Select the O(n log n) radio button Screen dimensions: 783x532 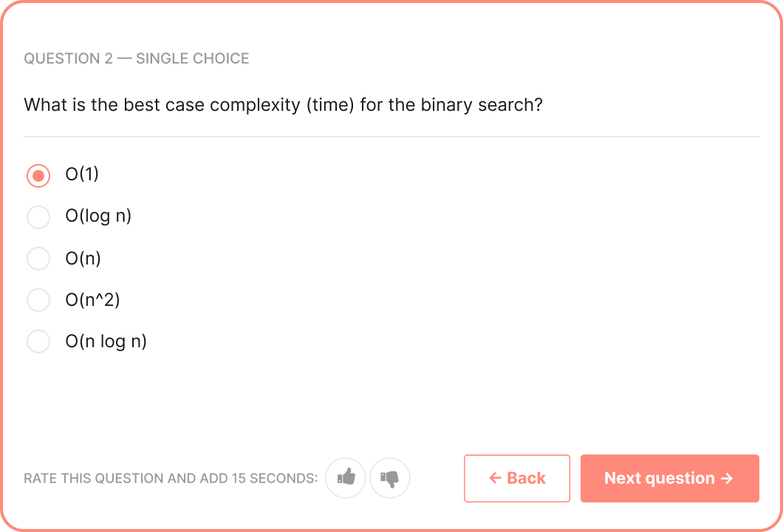[38, 341]
